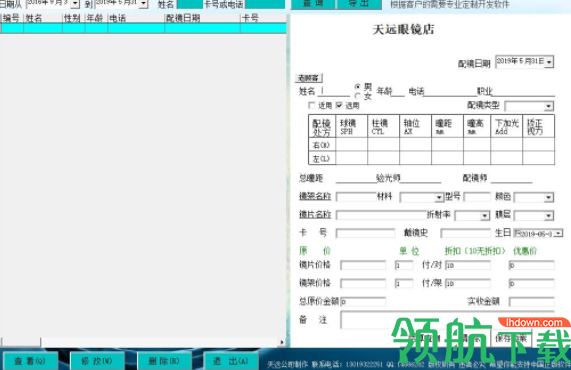Click the 镜片名称 underlined label link
Screen dimensions: 571x370
(315, 215)
